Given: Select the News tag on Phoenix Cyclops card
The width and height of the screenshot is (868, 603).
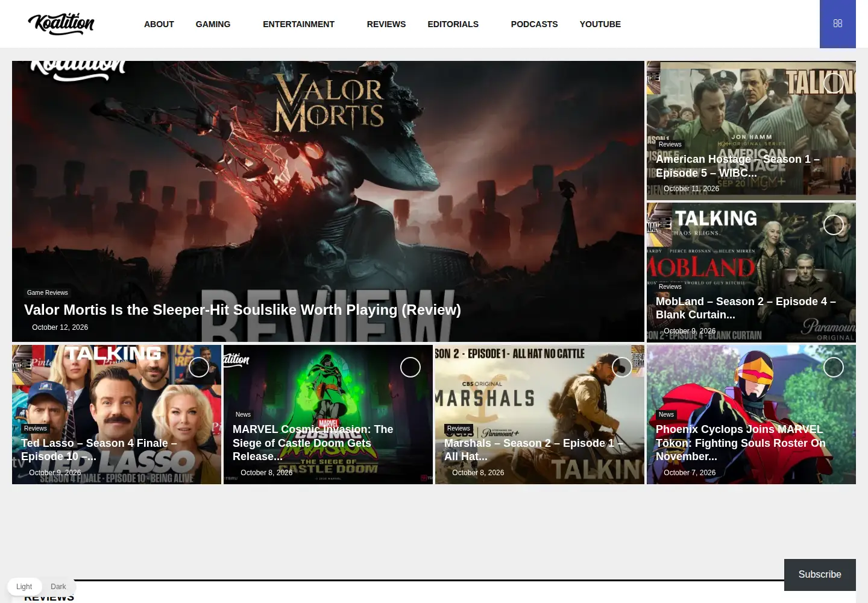Looking at the screenshot, I should (667, 414).
